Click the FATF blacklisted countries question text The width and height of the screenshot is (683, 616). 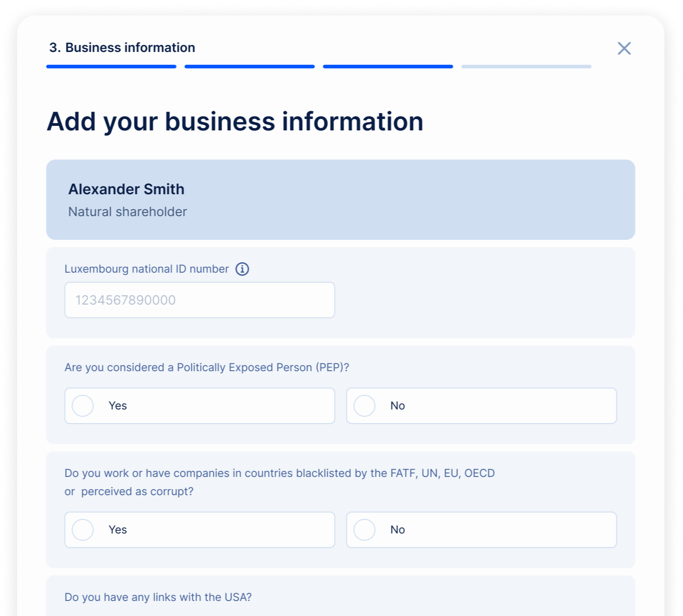[x=279, y=473]
